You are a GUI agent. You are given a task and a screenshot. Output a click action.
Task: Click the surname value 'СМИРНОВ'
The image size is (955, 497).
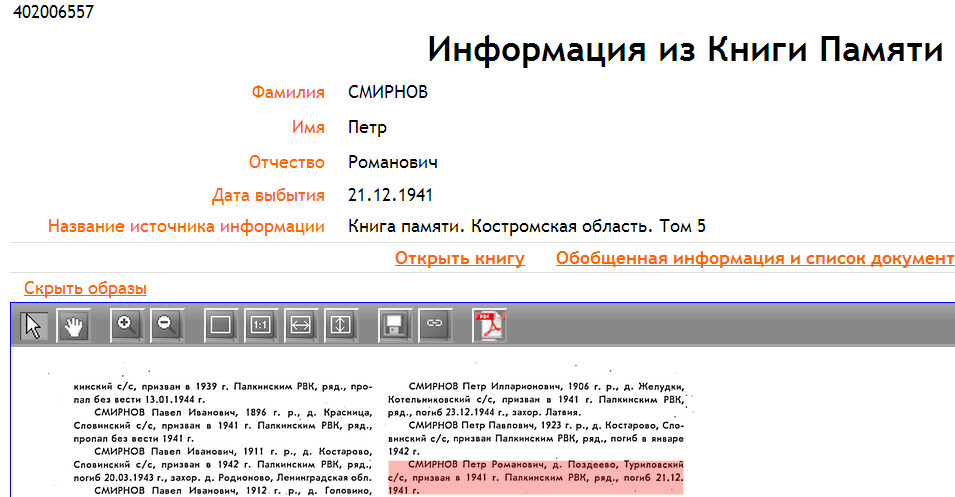pos(388,93)
